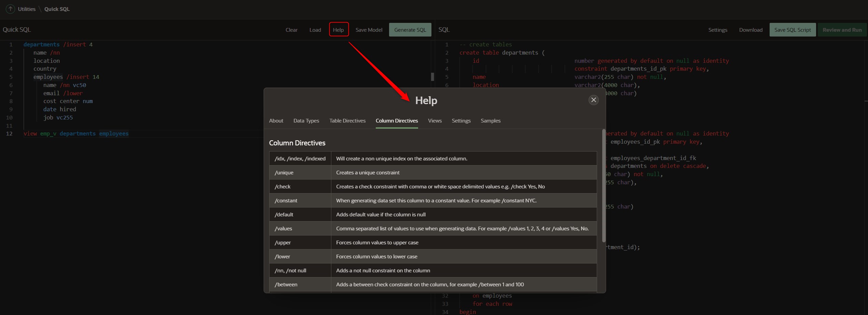Click '-- create tables' comment in SQL pane
Screen dimensions: 868x315
[485, 44]
